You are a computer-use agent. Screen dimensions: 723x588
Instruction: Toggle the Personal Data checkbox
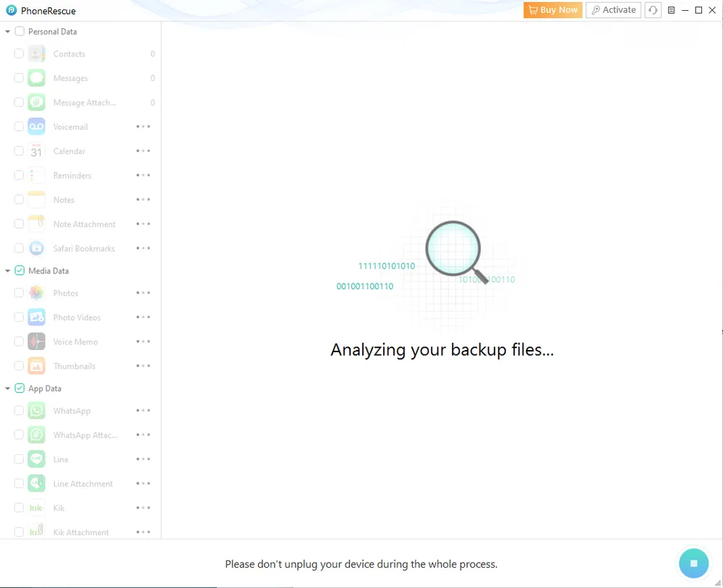click(20, 31)
